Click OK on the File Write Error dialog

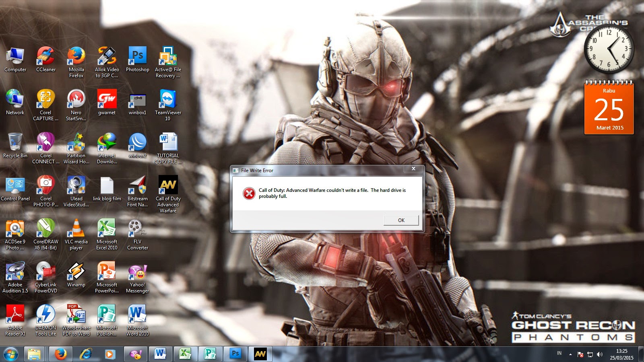[x=400, y=220]
